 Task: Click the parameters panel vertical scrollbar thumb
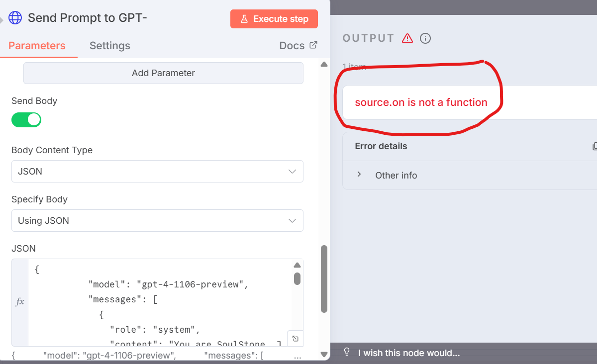(324, 278)
